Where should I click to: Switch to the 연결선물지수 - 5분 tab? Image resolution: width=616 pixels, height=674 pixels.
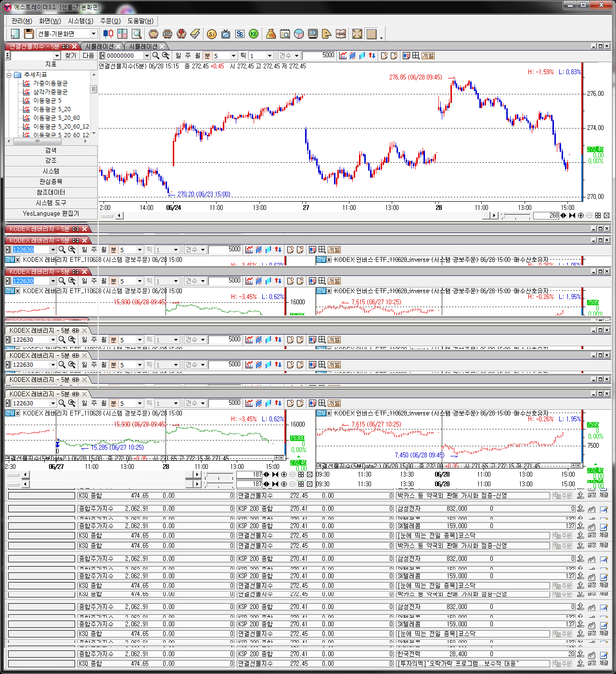pos(35,46)
